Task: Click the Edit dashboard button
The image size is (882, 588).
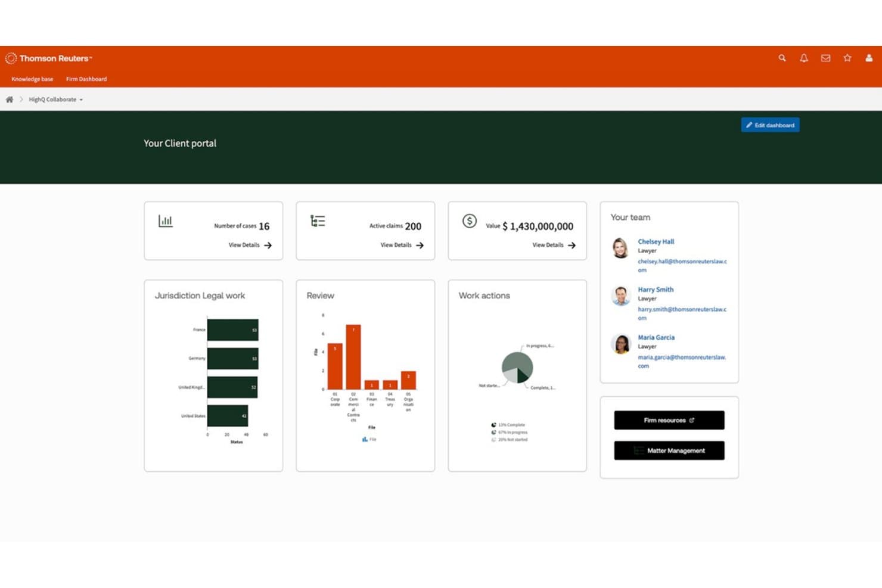Action: tap(770, 125)
